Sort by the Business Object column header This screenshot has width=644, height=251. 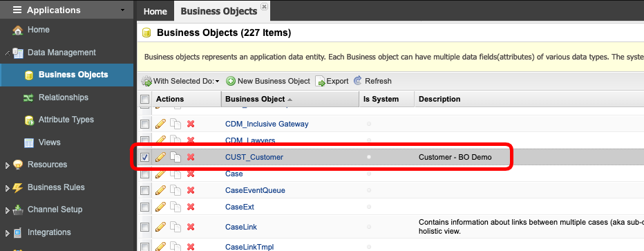coord(255,99)
